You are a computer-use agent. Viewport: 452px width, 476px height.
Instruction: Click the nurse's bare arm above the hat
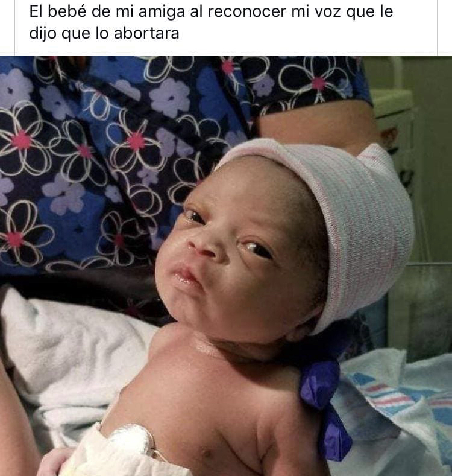click(315, 124)
